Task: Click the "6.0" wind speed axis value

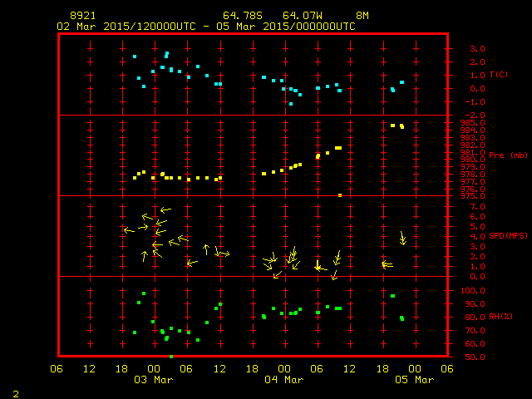Action: tap(478, 217)
